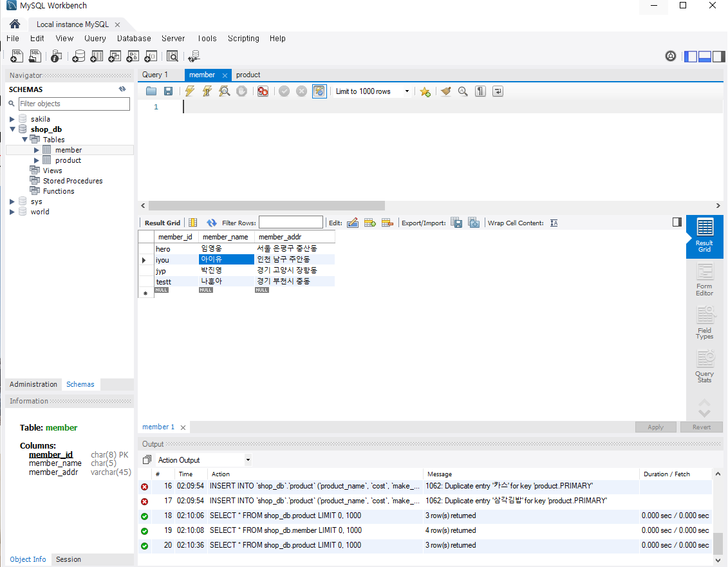This screenshot has height=567, width=728.
Task: Open the Field Types view
Action: 704,324
